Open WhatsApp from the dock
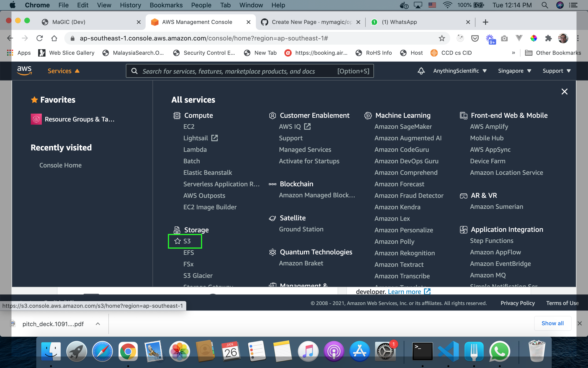Image resolution: width=588 pixels, height=368 pixels. coord(500,351)
